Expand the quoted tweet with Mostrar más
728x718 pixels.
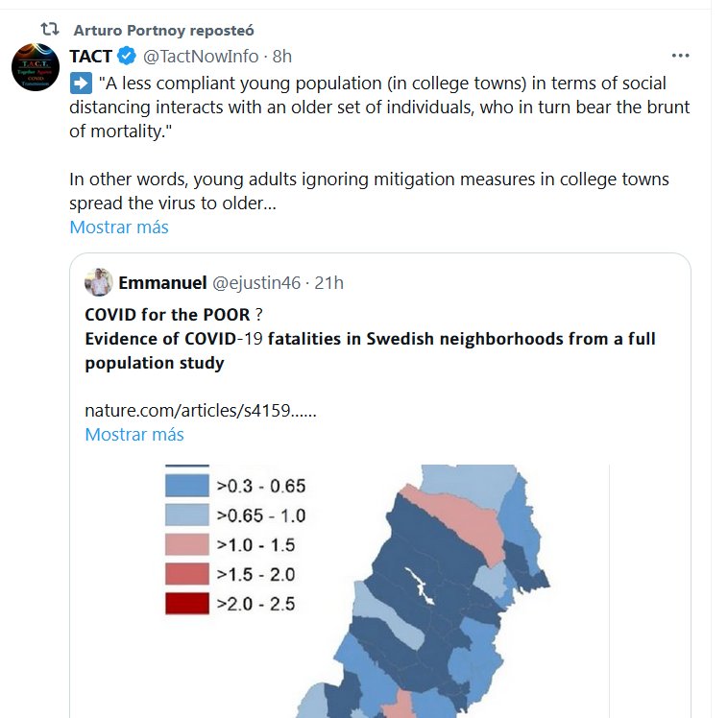click(x=133, y=434)
